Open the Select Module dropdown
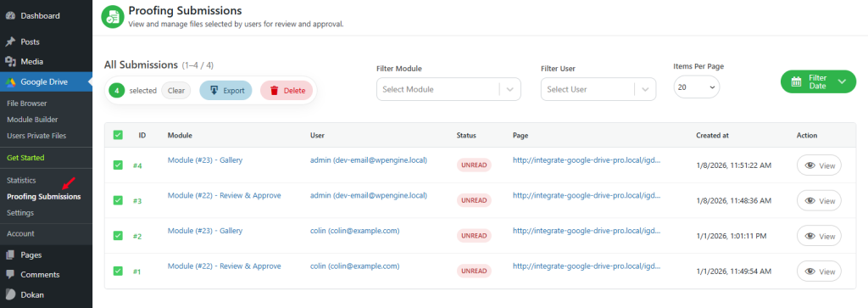 (x=448, y=89)
